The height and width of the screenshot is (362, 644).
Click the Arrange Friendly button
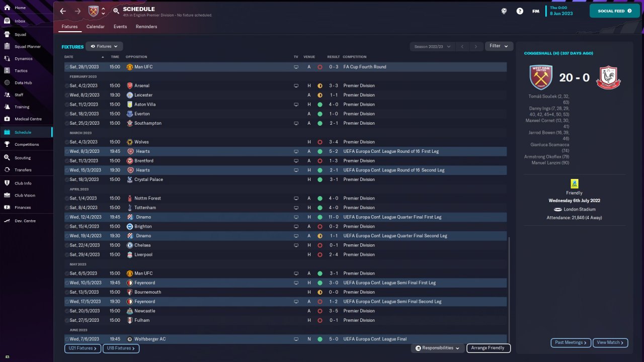(x=489, y=348)
